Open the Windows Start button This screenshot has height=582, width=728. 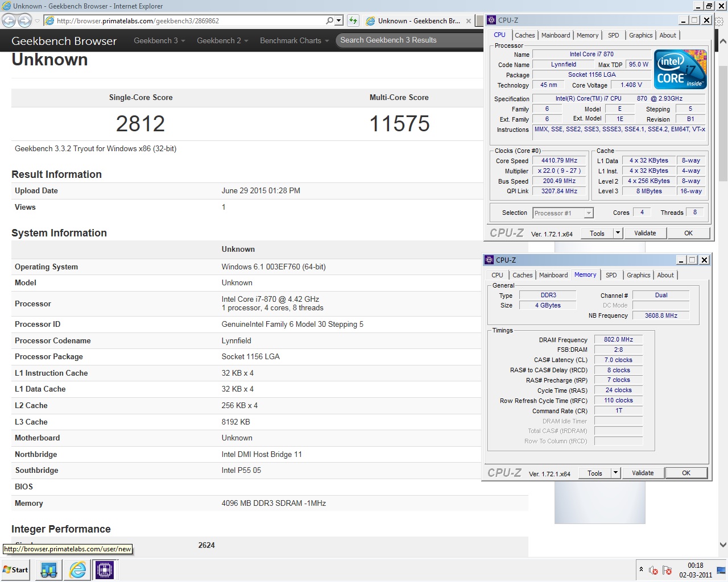point(15,570)
